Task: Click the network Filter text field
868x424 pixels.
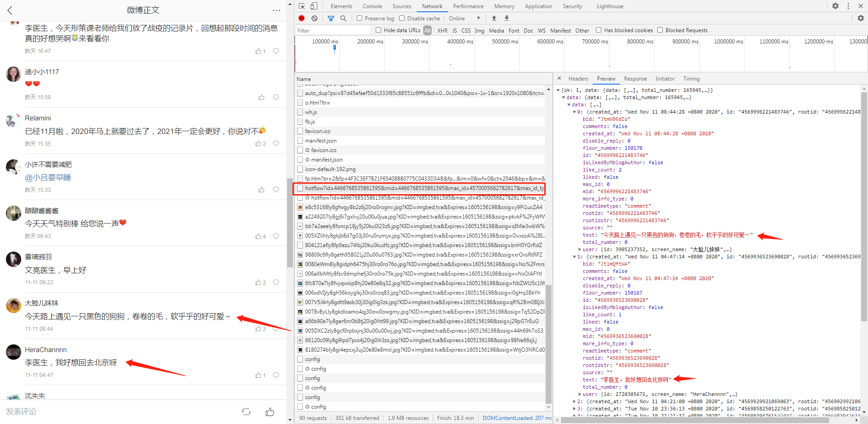Action: point(333,30)
